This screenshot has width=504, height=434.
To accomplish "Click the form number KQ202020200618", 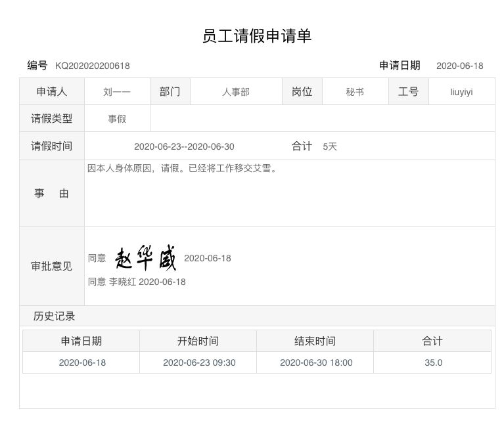I will pos(93,66).
